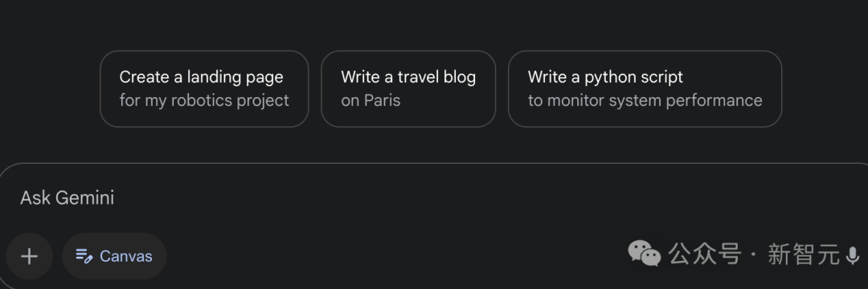Pick the 'Write a python script' suggestion

tap(645, 89)
